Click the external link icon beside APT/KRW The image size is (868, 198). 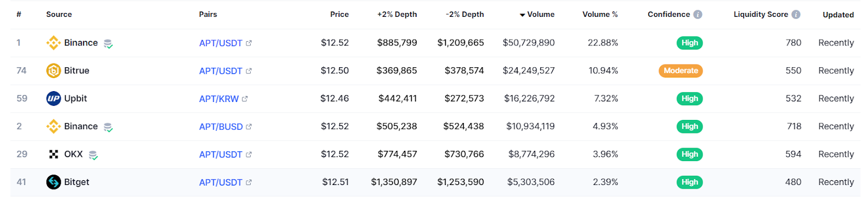(x=245, y=99)
